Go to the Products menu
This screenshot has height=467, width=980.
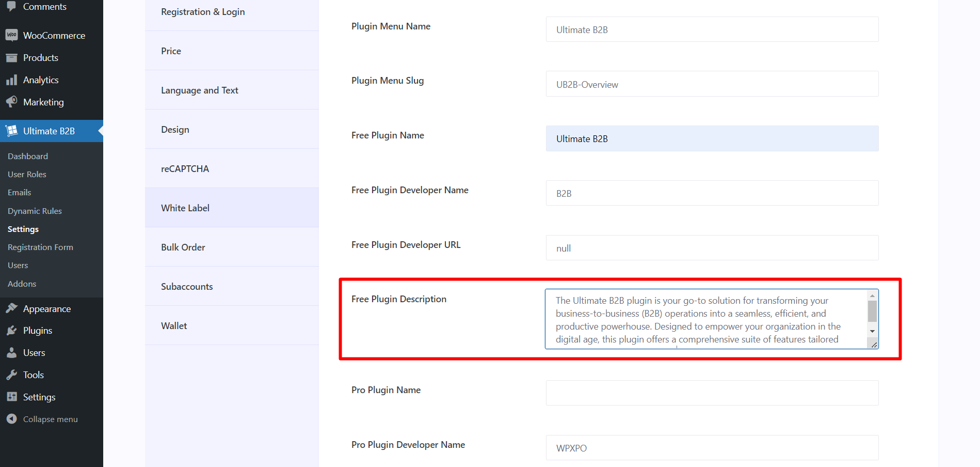[x=41, y=58]
